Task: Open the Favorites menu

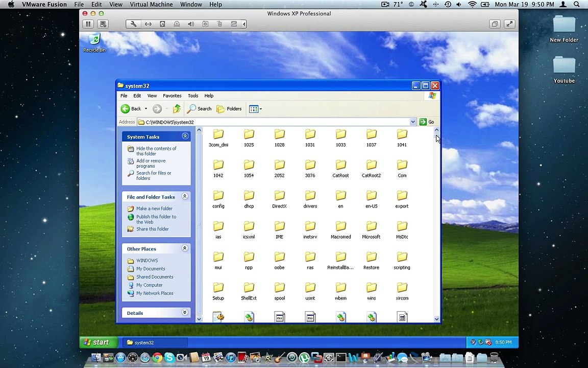Action: (x=172, y=96)
